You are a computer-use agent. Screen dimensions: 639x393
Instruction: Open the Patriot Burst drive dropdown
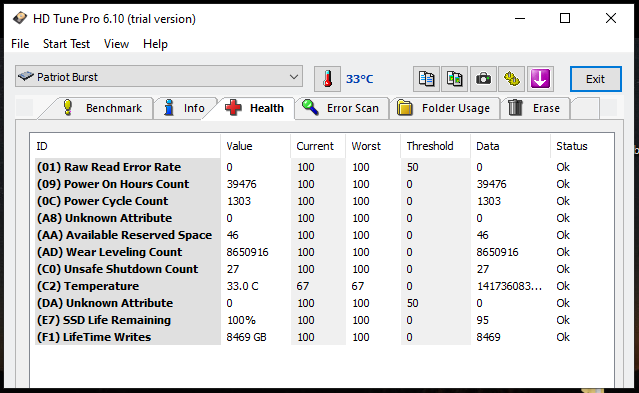click(x=159, y=77)
